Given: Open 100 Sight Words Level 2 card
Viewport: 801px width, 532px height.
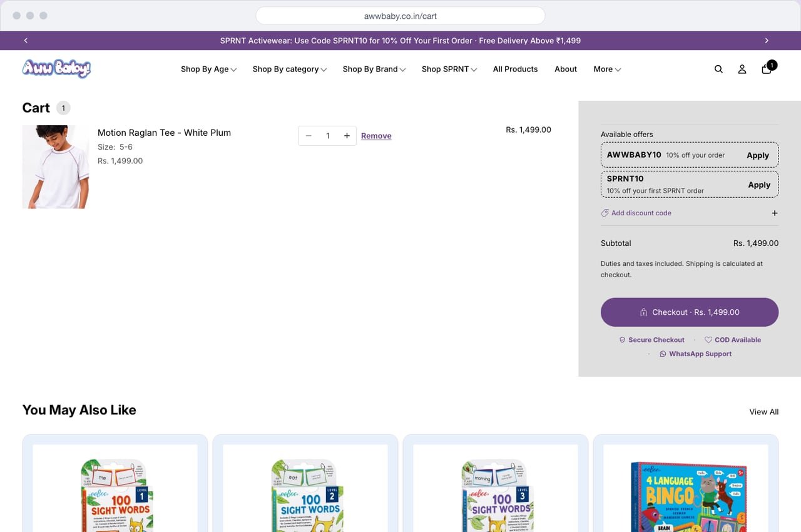Looking at the screenshot, I should (x=305, y=483).
